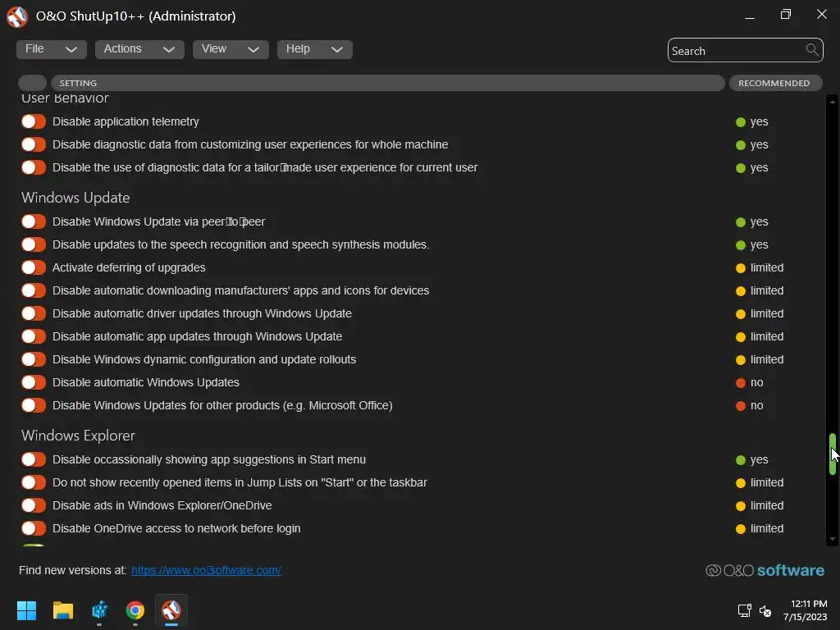Click the 'Disable automatic Windows Updates' text
The image size is (840, 630).
point(146,382)
